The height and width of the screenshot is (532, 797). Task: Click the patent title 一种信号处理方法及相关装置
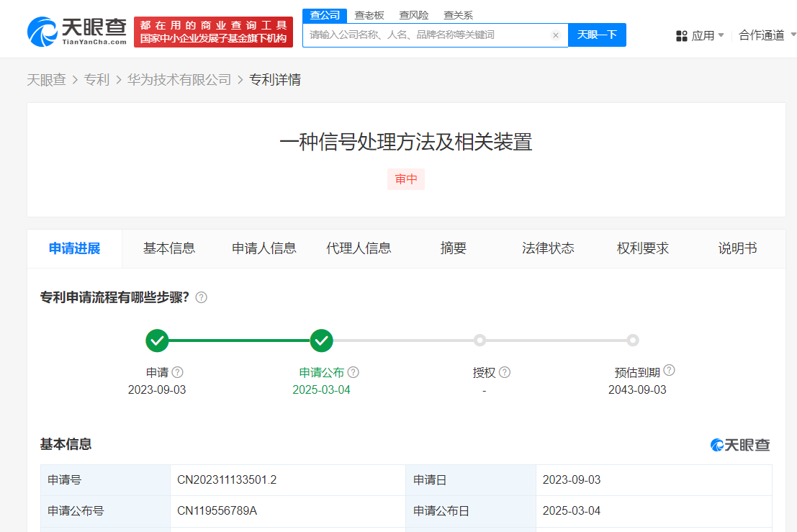[406, 143]
